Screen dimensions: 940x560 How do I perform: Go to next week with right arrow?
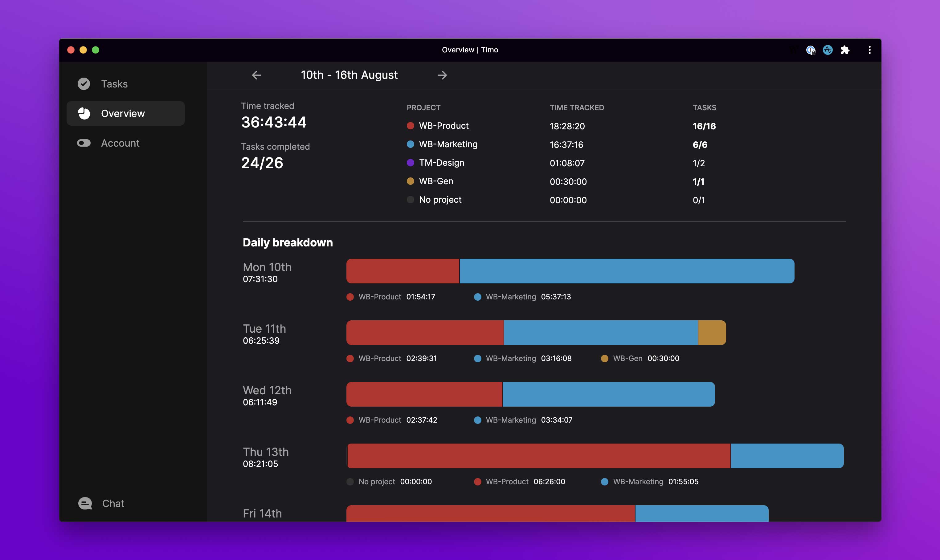[442, 75]
